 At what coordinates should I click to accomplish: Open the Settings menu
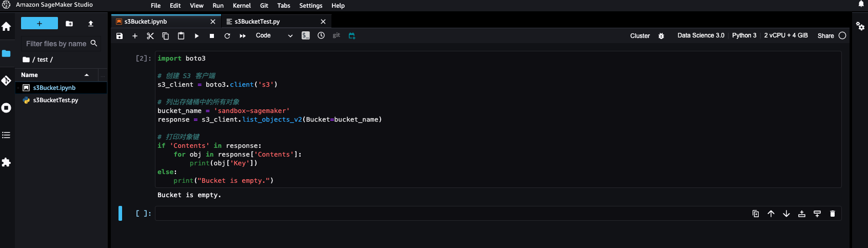click(x=311, y=6)
